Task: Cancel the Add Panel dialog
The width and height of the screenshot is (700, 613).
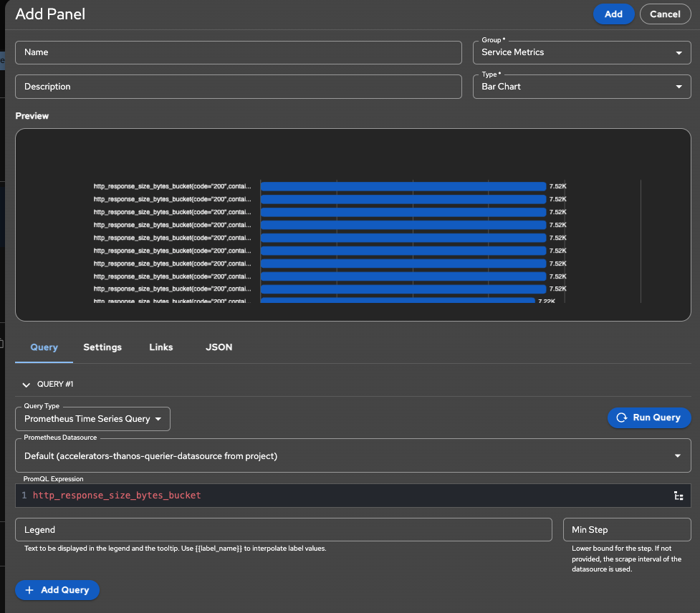Action: click(x=665, y=14)
